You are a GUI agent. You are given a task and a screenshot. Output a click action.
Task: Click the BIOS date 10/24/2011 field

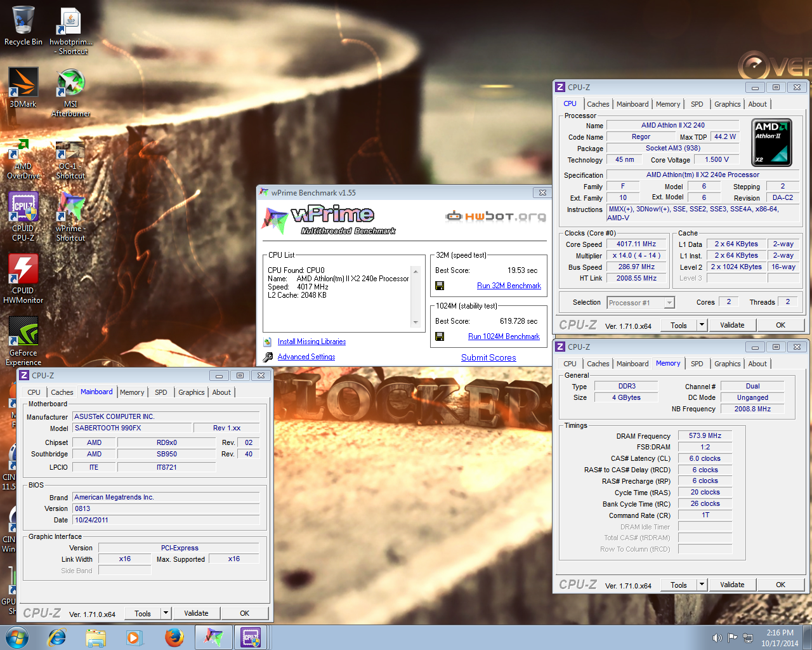(x=166, y=520)
